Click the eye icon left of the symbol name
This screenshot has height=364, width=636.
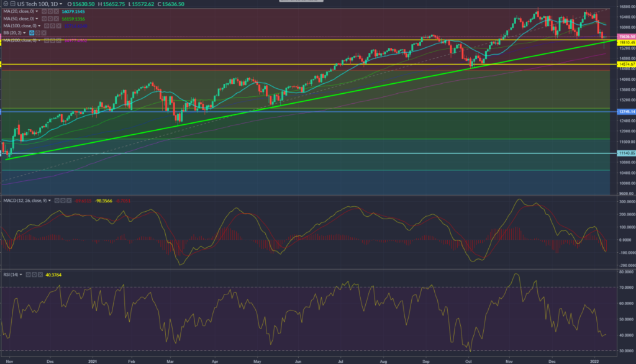(x=6, y=4)
